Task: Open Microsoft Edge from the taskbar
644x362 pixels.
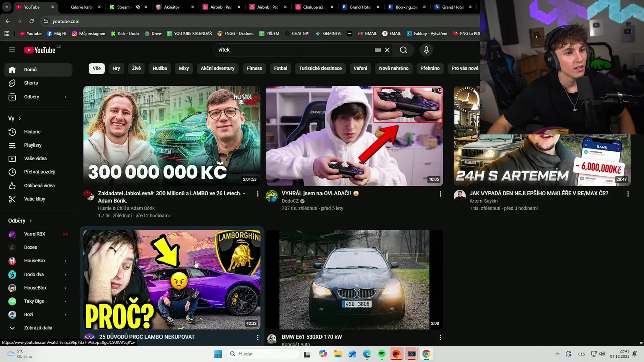Action: coord(367,354)
